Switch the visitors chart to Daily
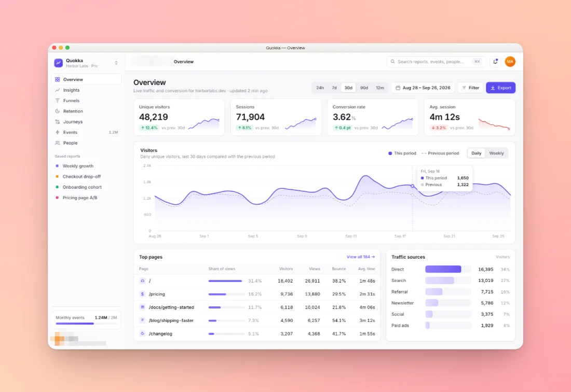Image resolution: width=571 pixels, height=392 pixels. click(x=476, y=153)
